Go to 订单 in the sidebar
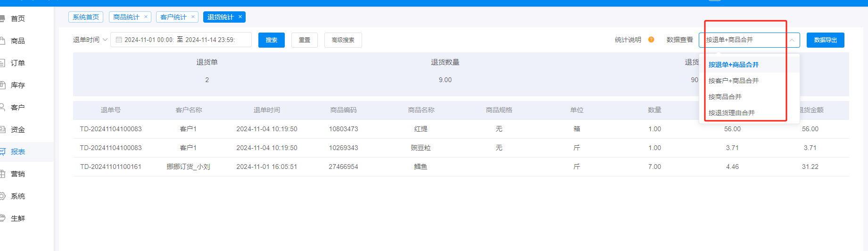This screenshot has width=868, height=251. [18, 63]
